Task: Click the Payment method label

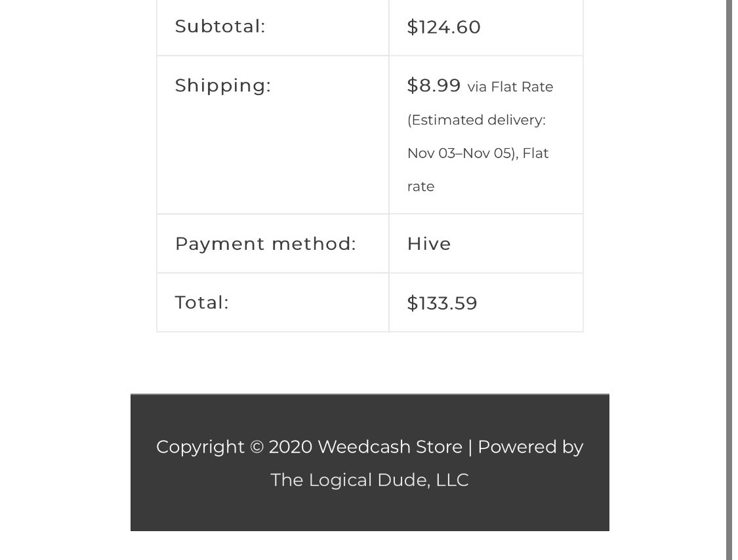Action: tap(266, 244)
